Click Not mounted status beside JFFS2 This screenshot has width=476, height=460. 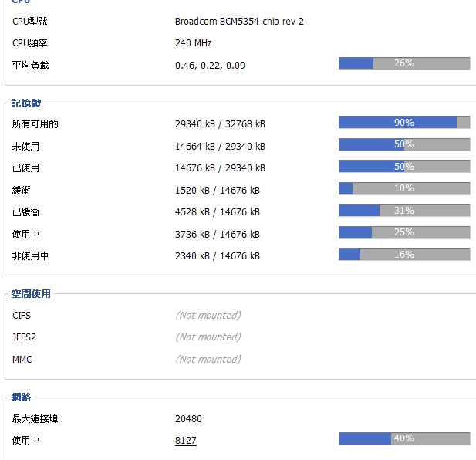[208, 337]
